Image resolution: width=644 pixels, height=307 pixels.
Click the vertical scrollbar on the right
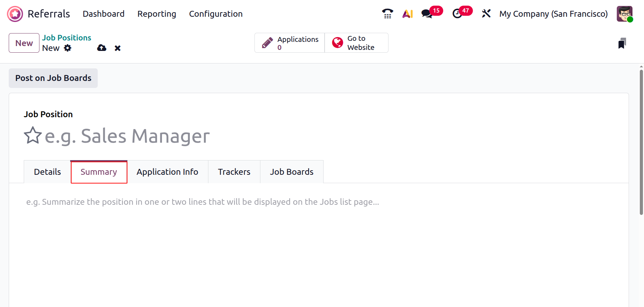pyautogui.click(x=641, y=142)
